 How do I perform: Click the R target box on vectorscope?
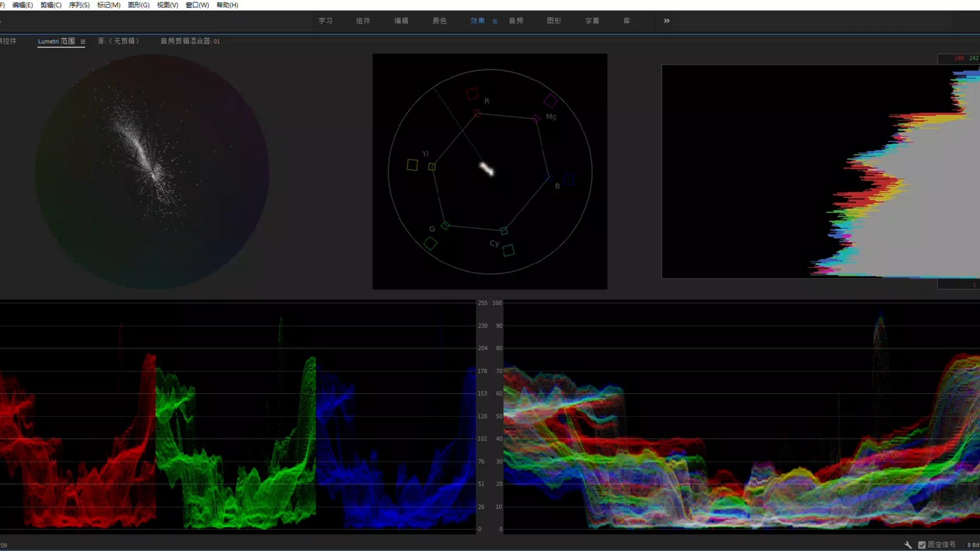click(472, 94)
